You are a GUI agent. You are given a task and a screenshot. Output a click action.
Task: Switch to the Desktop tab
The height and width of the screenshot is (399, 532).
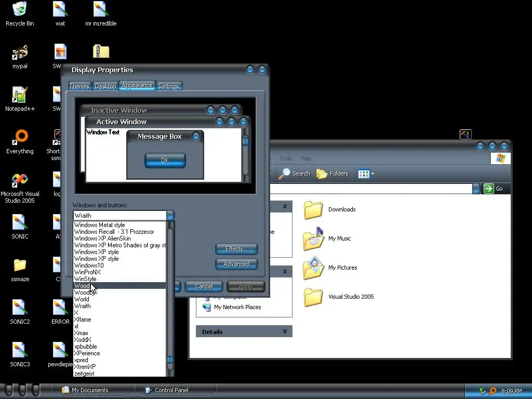(x=105, y=86)
